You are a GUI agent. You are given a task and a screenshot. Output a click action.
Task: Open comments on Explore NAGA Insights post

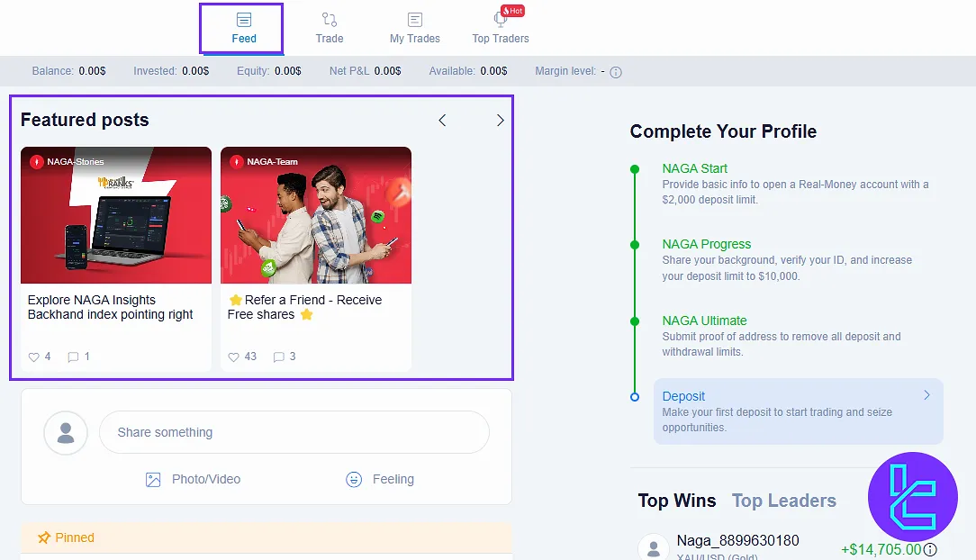[74, 357]
